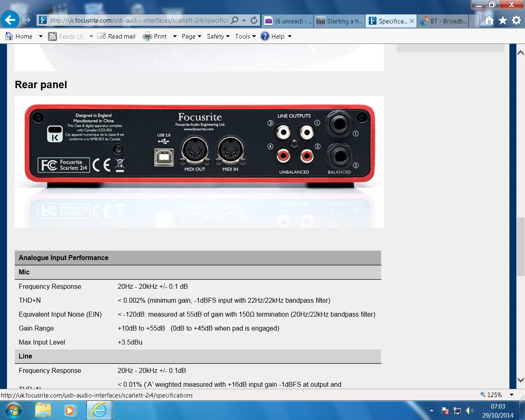Open the Action Center flag in the tray
Image resolution: width=525 pixels, height=420 pixels.
coord(445,411)
